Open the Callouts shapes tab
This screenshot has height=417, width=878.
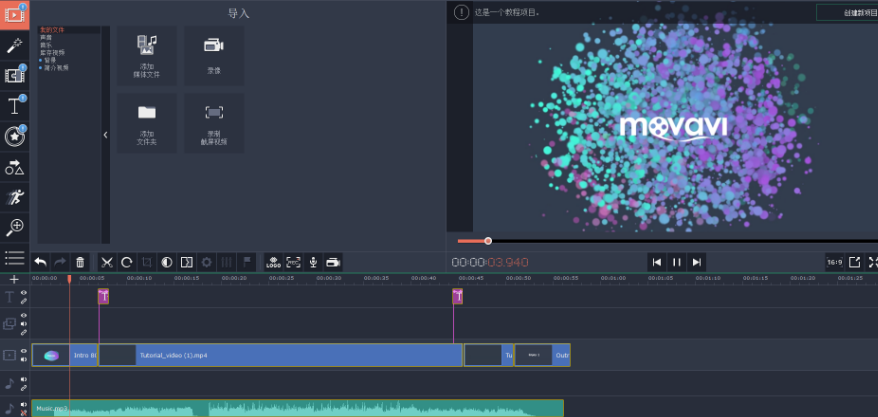(x=15, y=167)
